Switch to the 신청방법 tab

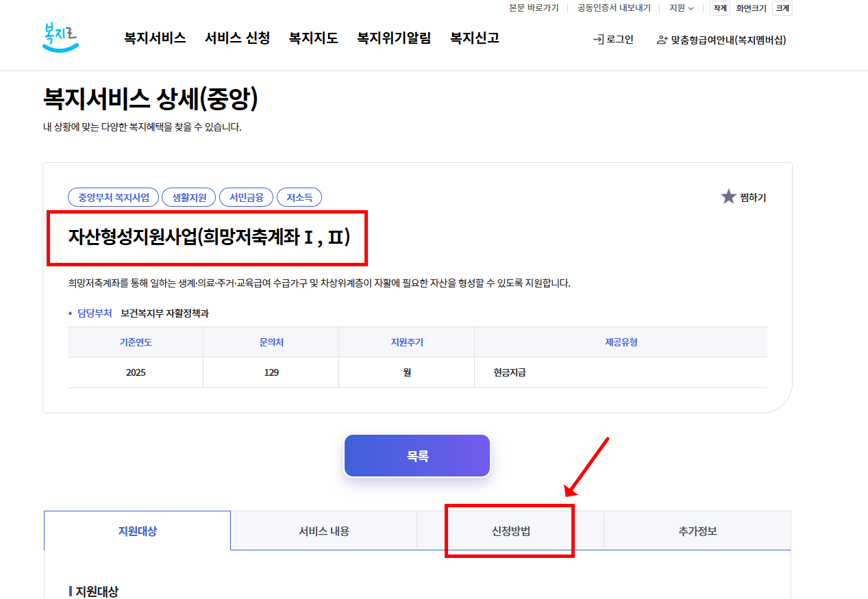[510, 530]
